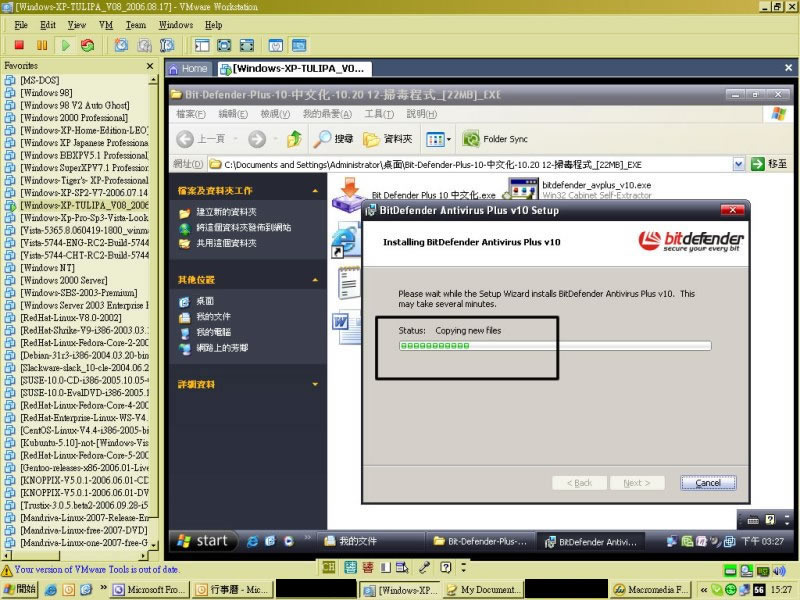Click the red Power Off button in VMware toolbar
Screen dimensions: 800x600
tap(19, 45)
